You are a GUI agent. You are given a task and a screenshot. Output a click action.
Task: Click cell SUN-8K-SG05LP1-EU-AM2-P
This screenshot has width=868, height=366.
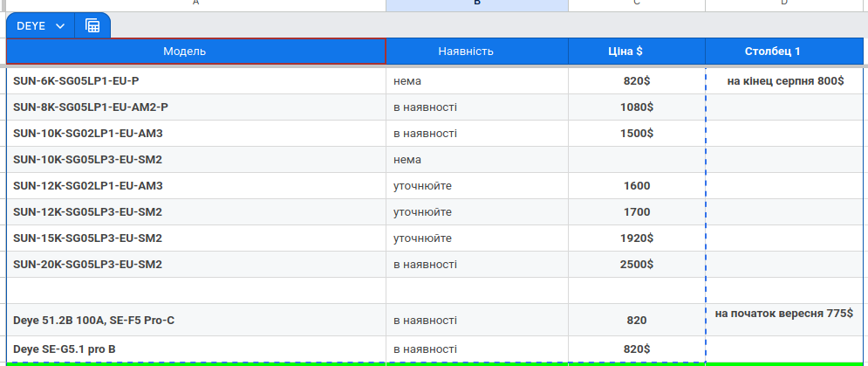pos(196,107)
